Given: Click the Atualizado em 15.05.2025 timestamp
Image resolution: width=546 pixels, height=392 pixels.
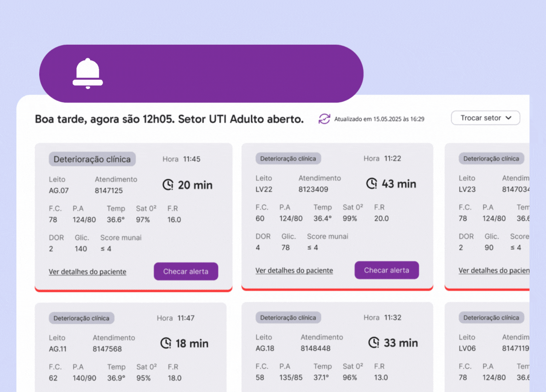Looking at the screenshot, I should coord(379,119).
